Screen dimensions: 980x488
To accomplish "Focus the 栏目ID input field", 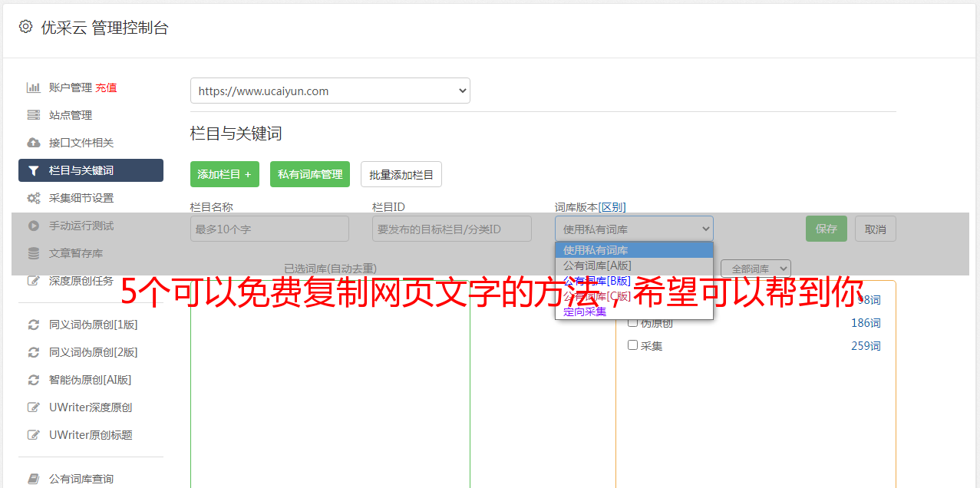I will [x=452, y=229].
